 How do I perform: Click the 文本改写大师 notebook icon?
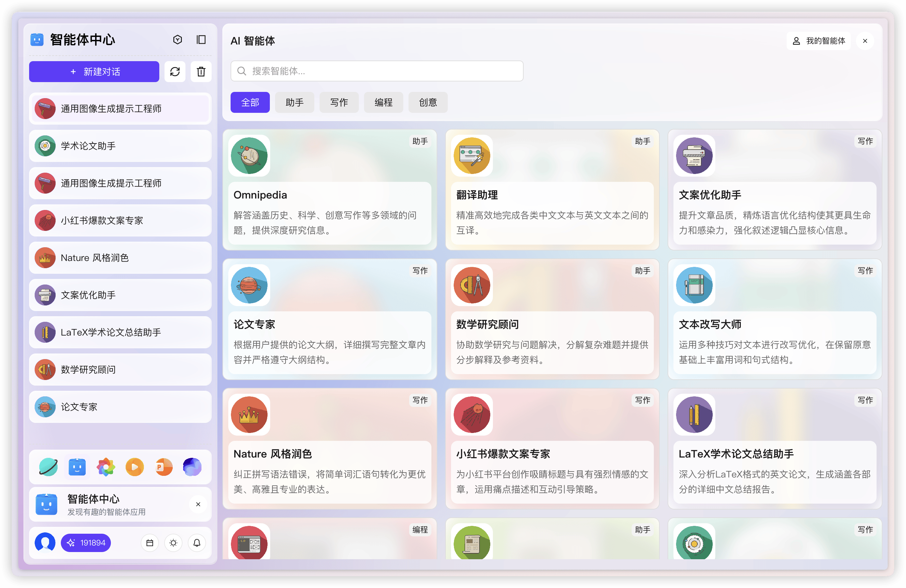(694, 285)
